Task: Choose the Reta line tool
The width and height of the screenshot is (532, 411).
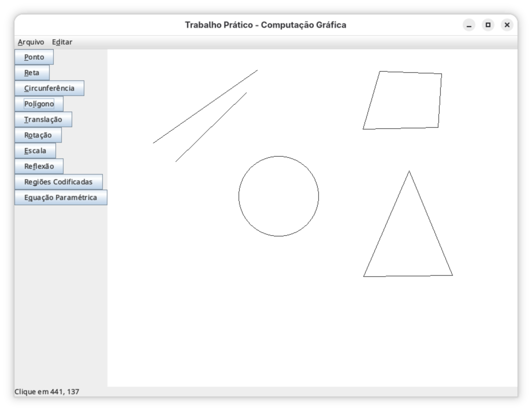Action: (x=32, y=73)
